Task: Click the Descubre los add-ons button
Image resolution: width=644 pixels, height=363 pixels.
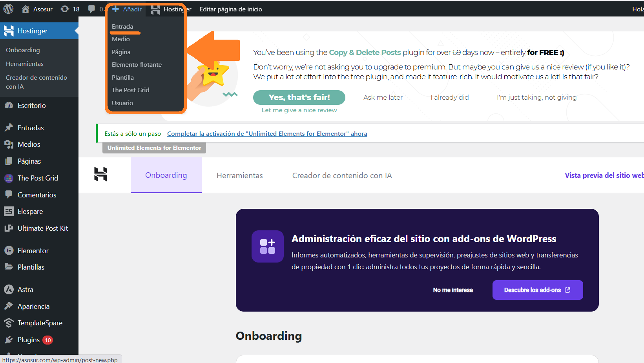Action: coord(537,290)
